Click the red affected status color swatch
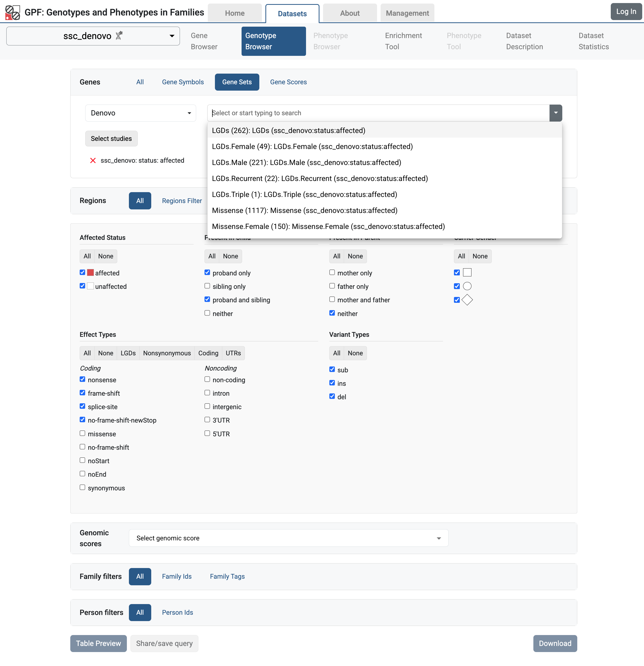 coord(90,272)
